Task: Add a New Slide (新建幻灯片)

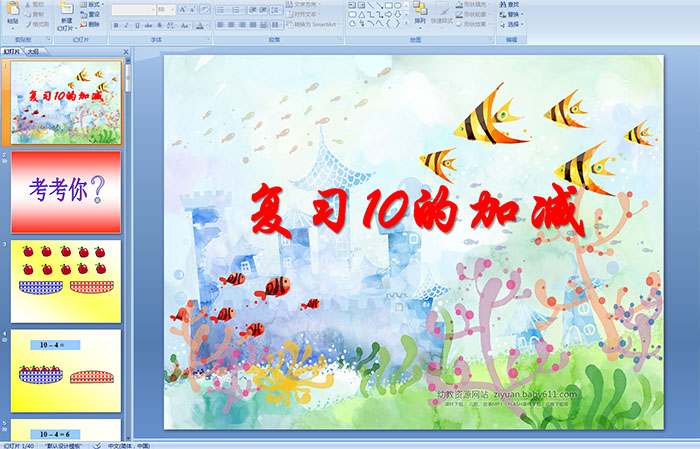Action: (x=67, y=16)
